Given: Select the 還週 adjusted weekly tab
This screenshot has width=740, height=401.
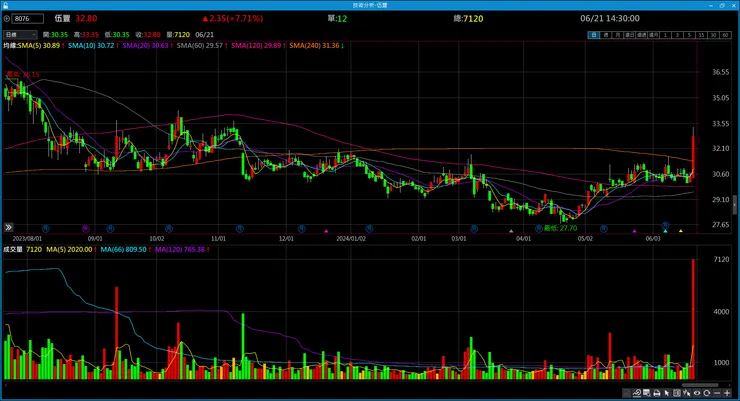Looking at the screenshot, I should click(x=642, y=35).
